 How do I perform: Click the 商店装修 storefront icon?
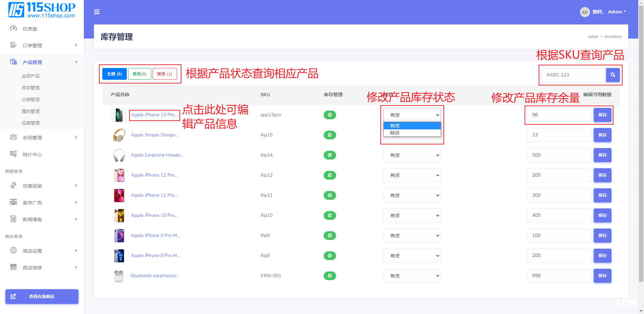pyautogui.click(x=13, y=267)
